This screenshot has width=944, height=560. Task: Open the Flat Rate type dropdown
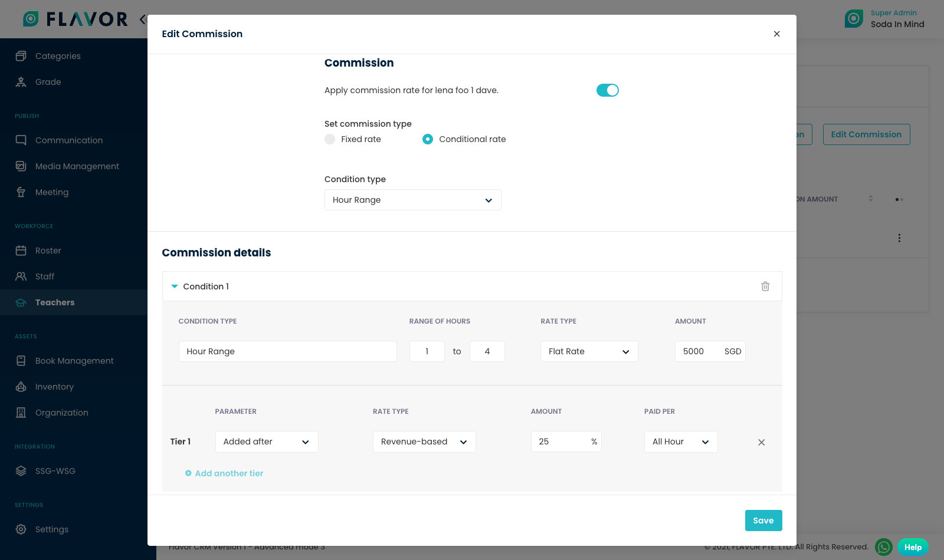[589, 351]
